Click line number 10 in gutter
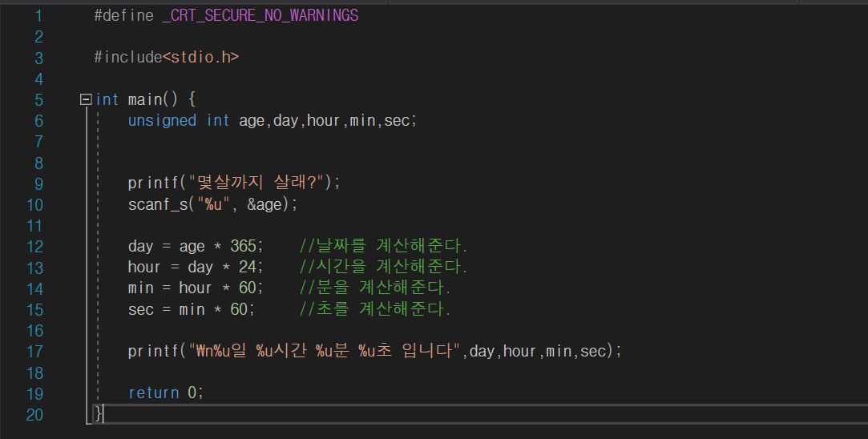Viewport: 868px width, 439px height. 35,205
